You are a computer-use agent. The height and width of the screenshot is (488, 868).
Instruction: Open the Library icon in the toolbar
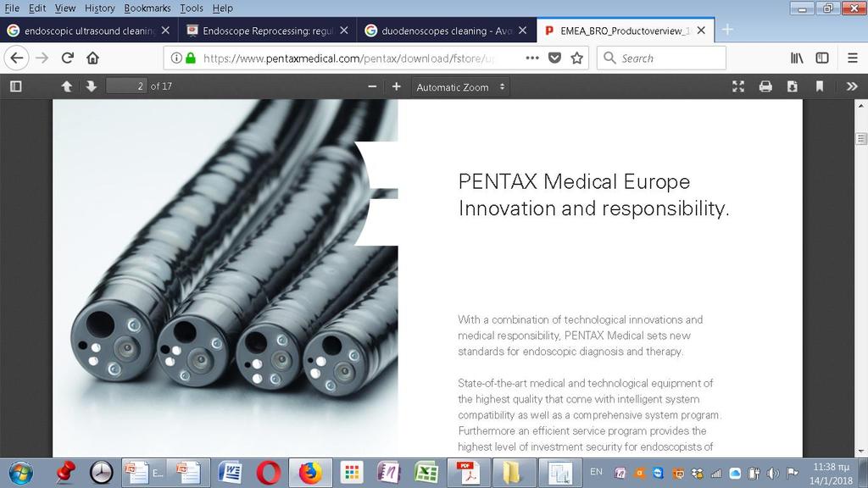click(797, 58)
